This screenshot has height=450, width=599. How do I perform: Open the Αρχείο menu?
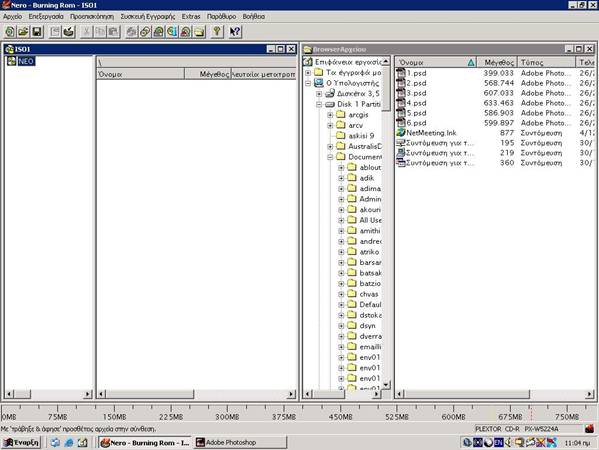coord(13,16)
